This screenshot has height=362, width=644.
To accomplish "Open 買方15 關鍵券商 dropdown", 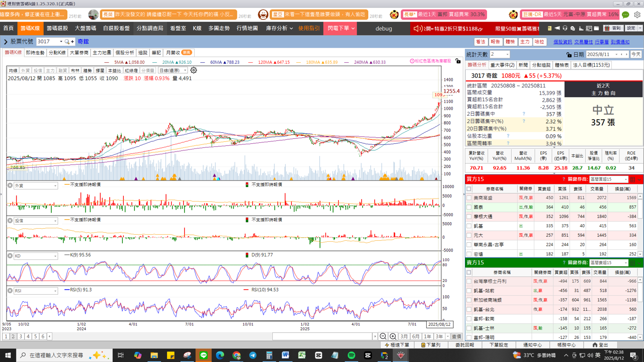I will 609,179.
